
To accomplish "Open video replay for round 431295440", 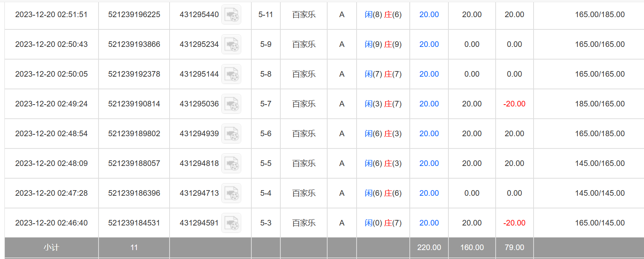I will (231, 15).
